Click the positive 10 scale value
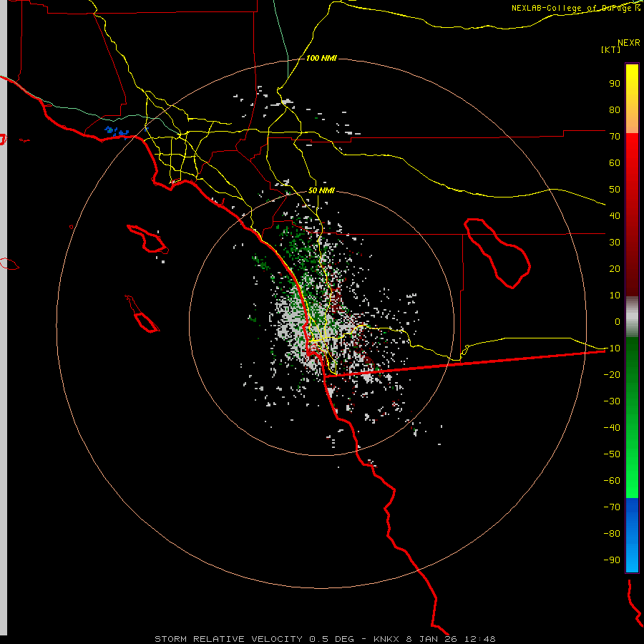The width and height of the screenshot is (644, 644). coord(615,296)
